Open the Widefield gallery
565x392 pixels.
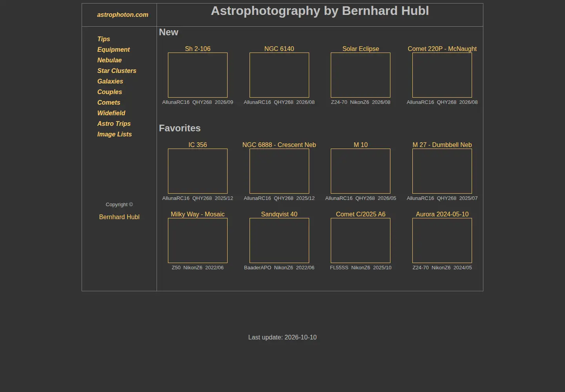pos(111,113)
